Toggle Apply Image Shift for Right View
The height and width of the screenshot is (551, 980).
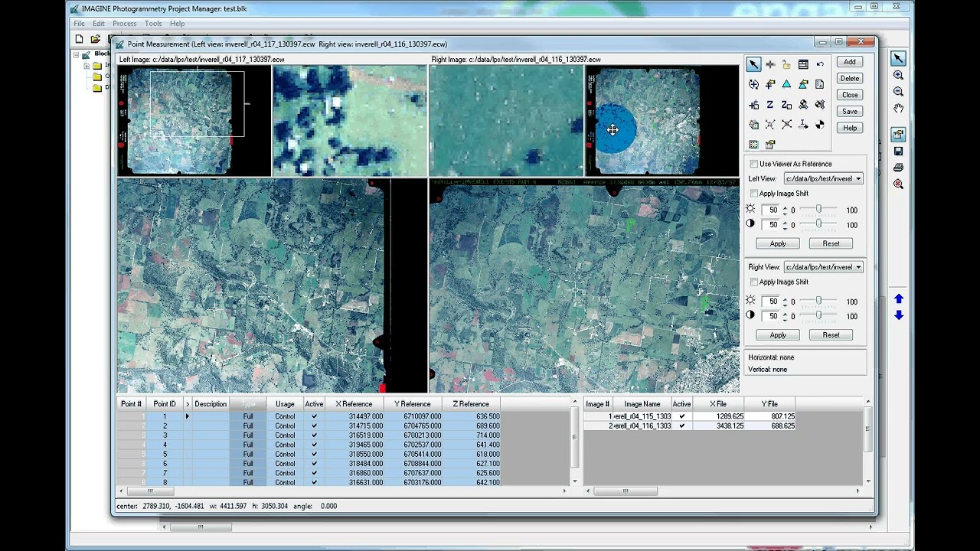pyautogui.click(x=754, y=282)
